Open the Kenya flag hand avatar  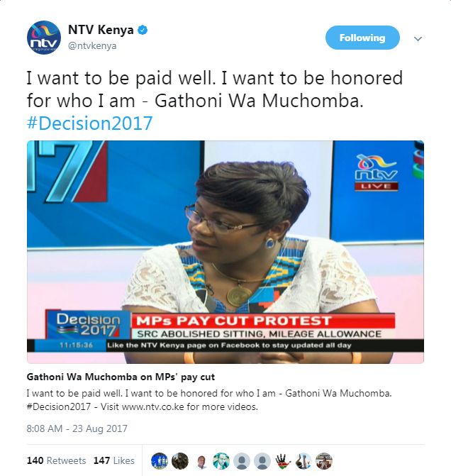point(283,461)
